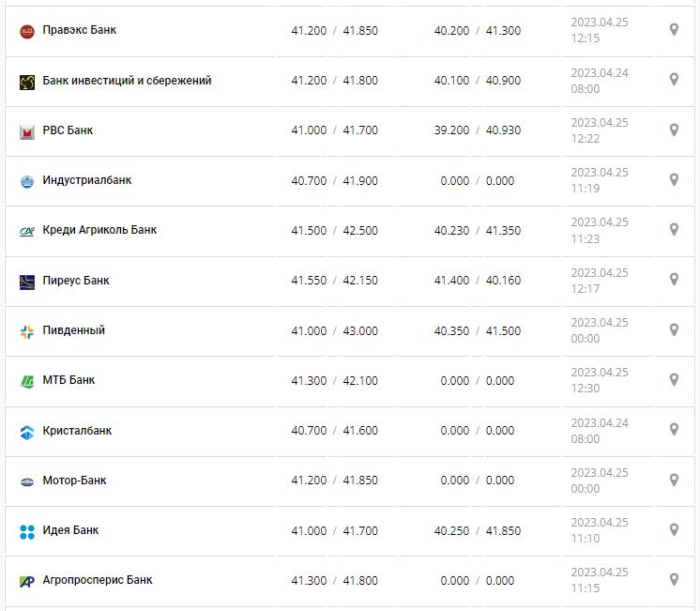Select the Агропросперис Банк name
This screenshot has height=611, width=700.
tap(98, 580)
